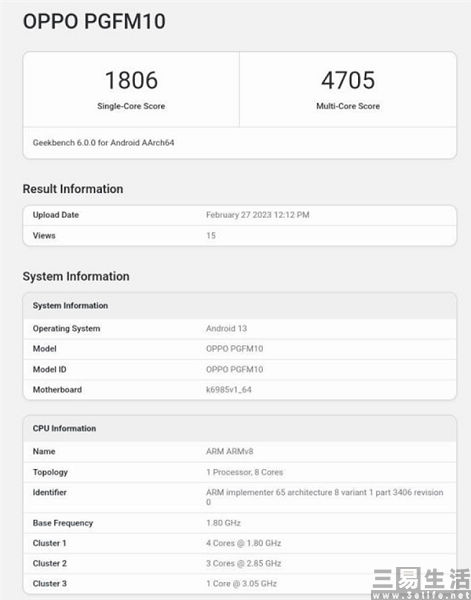This screenshot has width=471, height=600.
Task: Click the Name label in CPU table
Action: (x=44, y=452)
